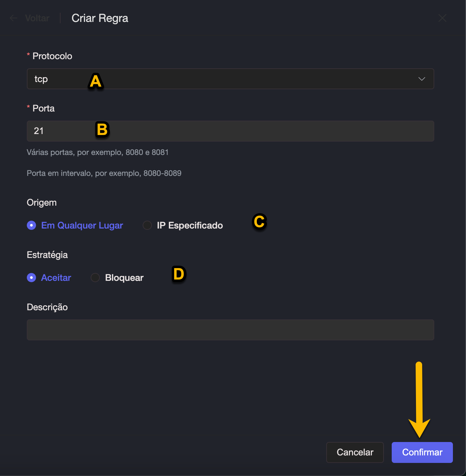The width and height of the screenshot is (466, 476).
Task: Choose the Aceitar strategy radio button
Action: pyautogui.click(x=31, y=278)
